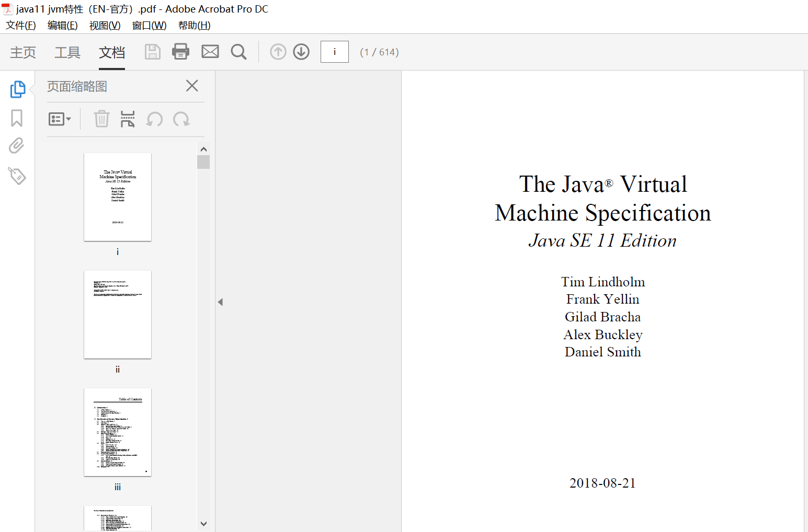The image size is (808, 532).
Task: Click the Save file icon
Action: click(x=152, y=52)
